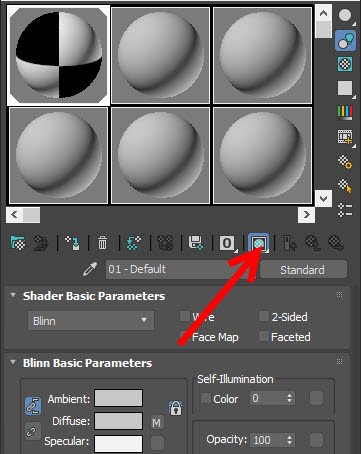Enable the Faceted checkbox
The width and height of the screenshot is (361, 454).
(x=264, y=336)
